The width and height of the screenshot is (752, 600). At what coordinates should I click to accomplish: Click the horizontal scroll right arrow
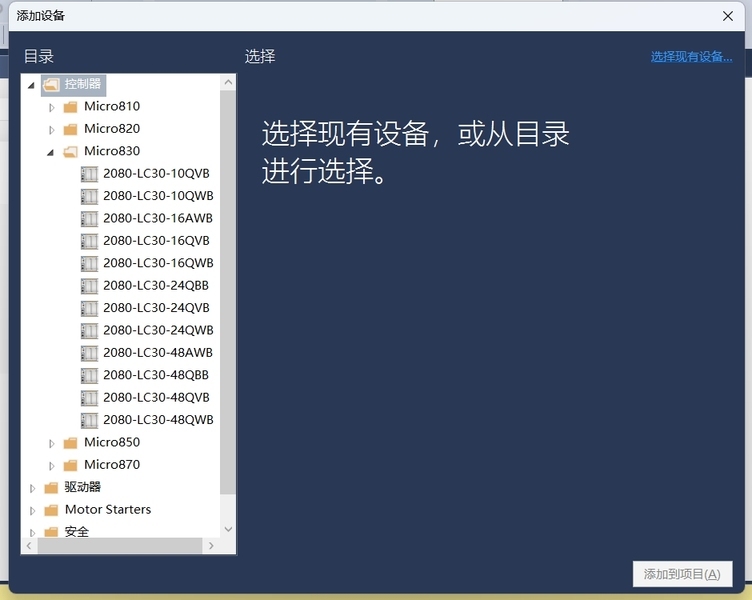tap(211, 546)
